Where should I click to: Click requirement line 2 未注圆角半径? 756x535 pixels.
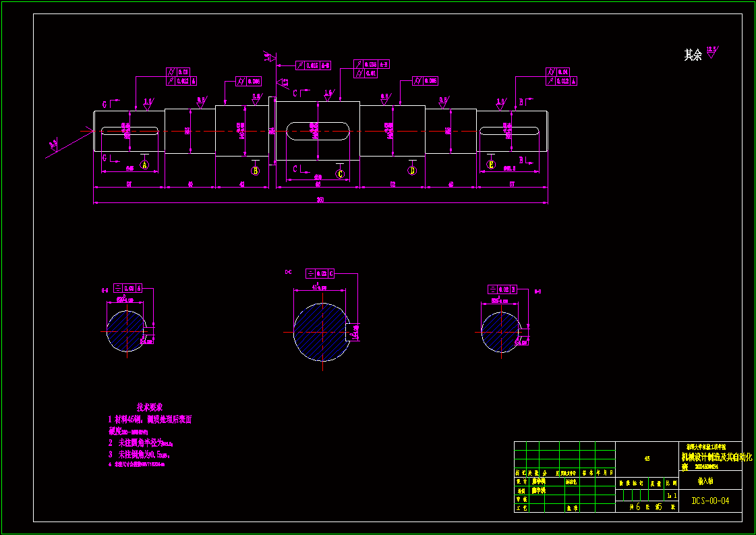[x=140, y=443]
